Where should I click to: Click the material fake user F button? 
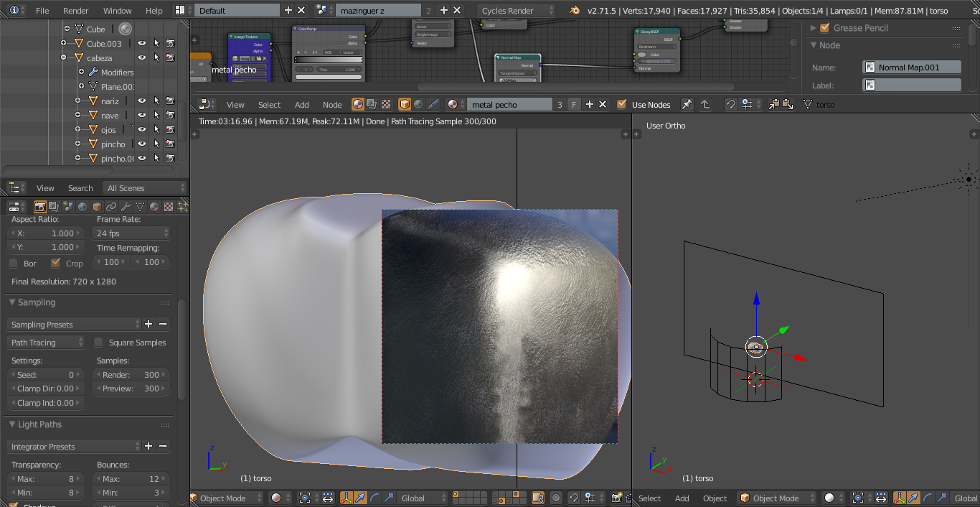(x=574, y=105)
